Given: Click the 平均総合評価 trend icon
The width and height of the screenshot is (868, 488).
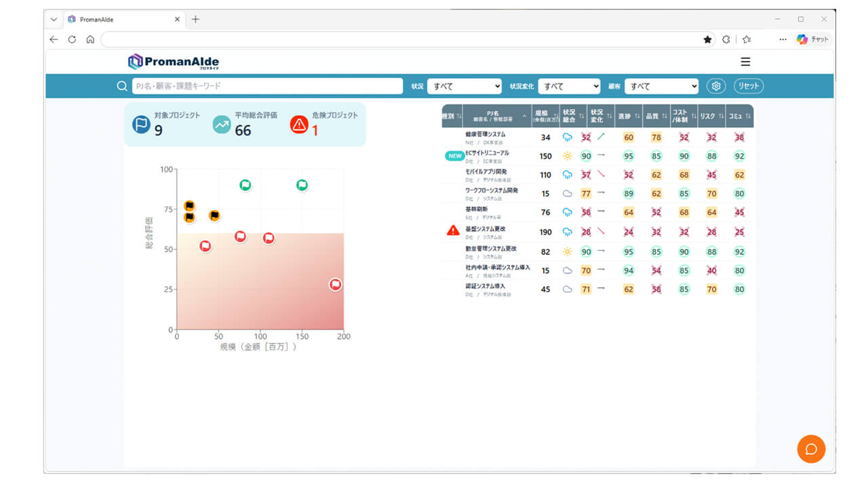Looking at the screenshot, I should [x=222, y=124].
